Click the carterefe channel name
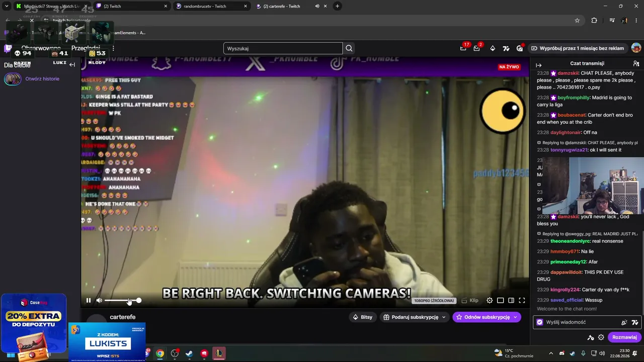 coord(122,317)
